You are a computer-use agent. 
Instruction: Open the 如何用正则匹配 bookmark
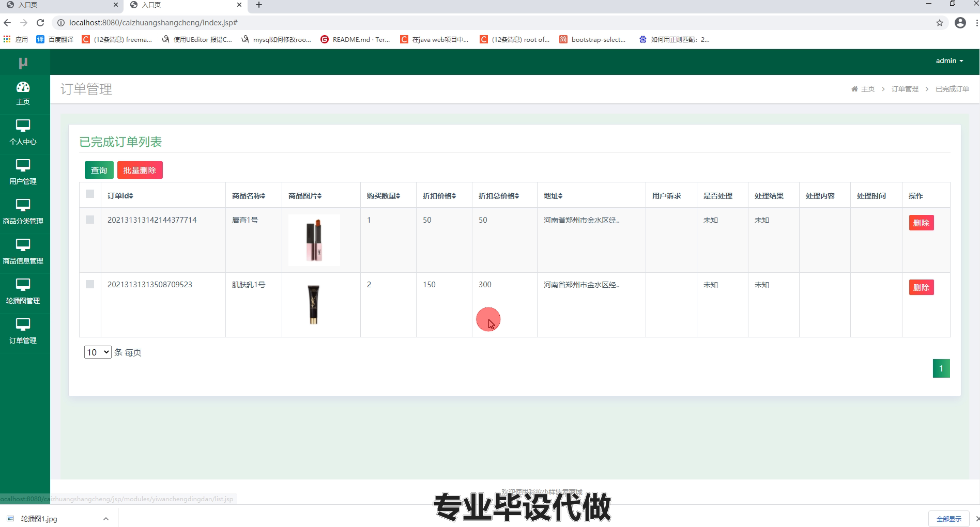[674, 39]
